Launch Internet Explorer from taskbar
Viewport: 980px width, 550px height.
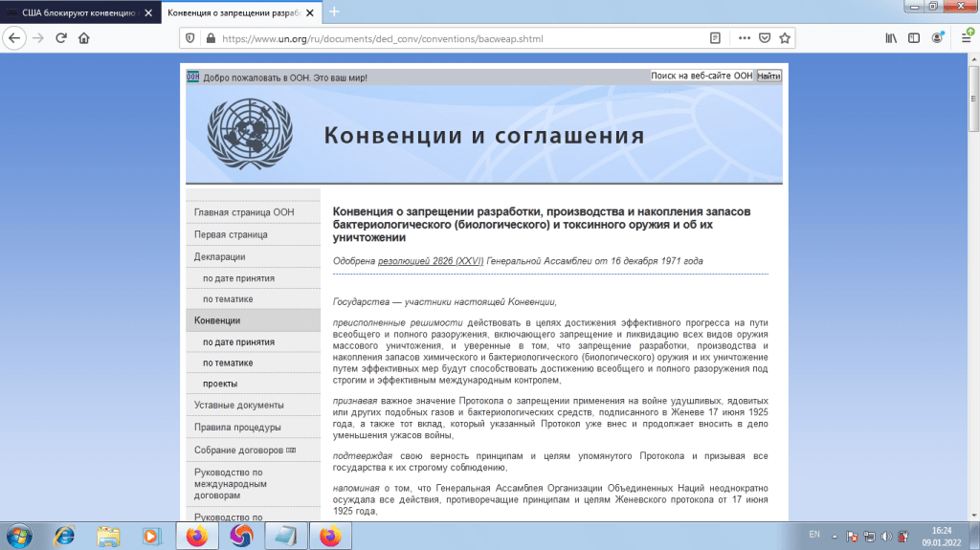64,537
